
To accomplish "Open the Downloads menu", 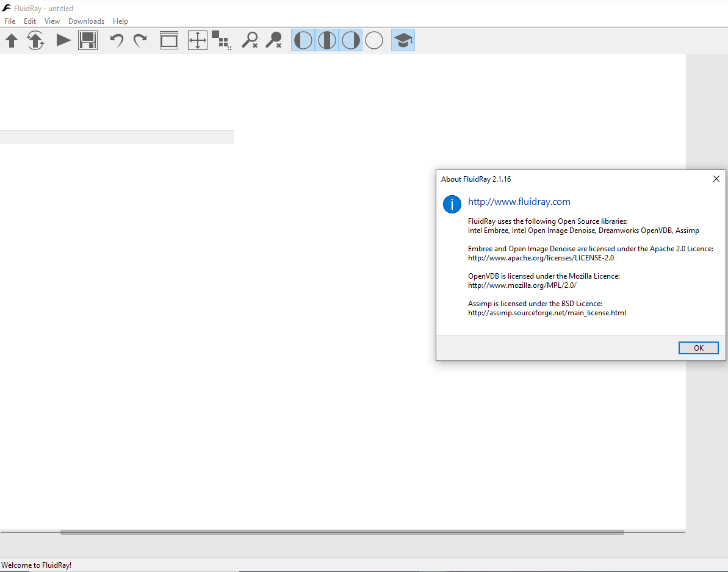I will click(86, 21).
